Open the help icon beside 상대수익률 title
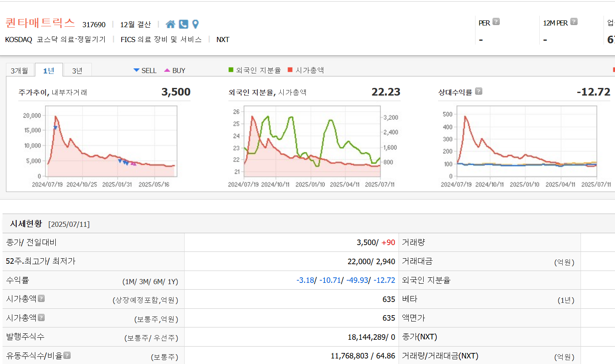The width and height of the screenshot is (615, 364). tap(478, 91)
